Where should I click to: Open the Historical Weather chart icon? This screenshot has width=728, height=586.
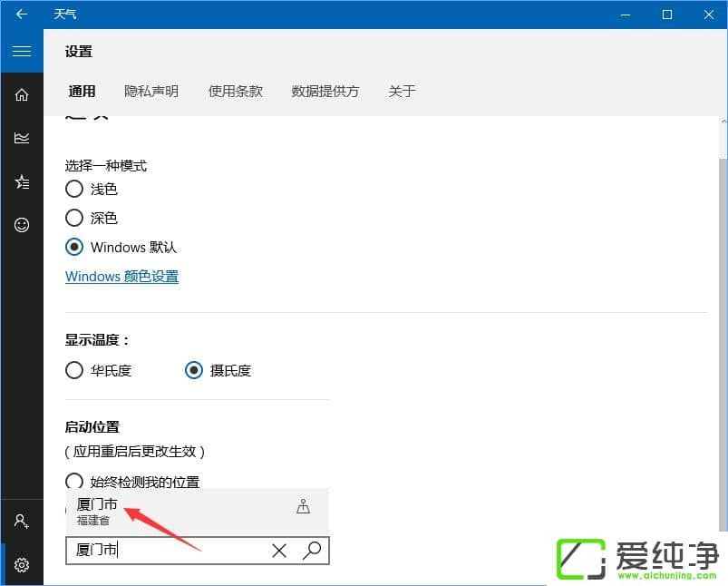click(21, 137)
